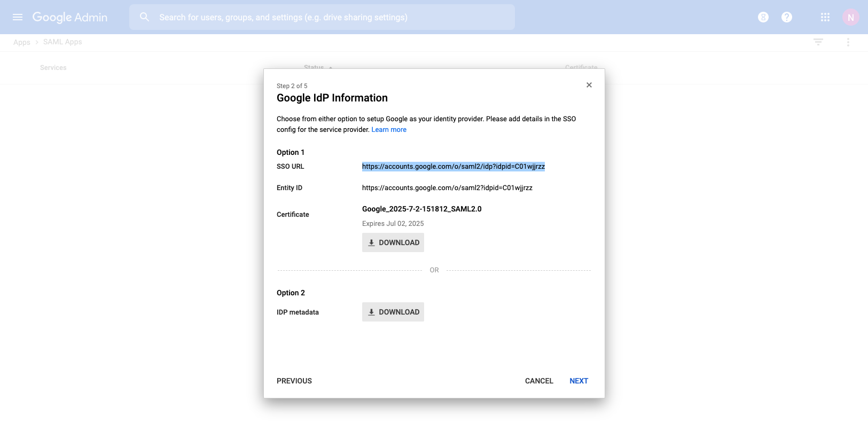
Task: Go back with the PREVIOUS button
Action: [294, 381]
